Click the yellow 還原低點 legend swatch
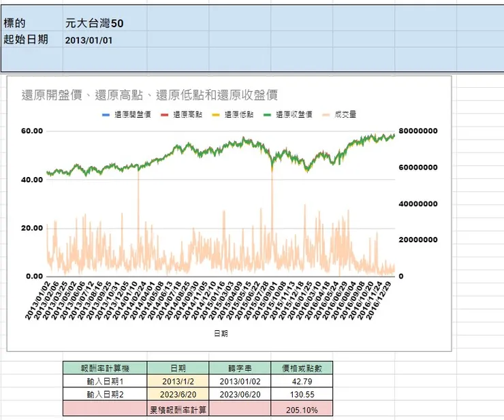The height and width of the screenshot is (420, 504). (x=216, y=115)
